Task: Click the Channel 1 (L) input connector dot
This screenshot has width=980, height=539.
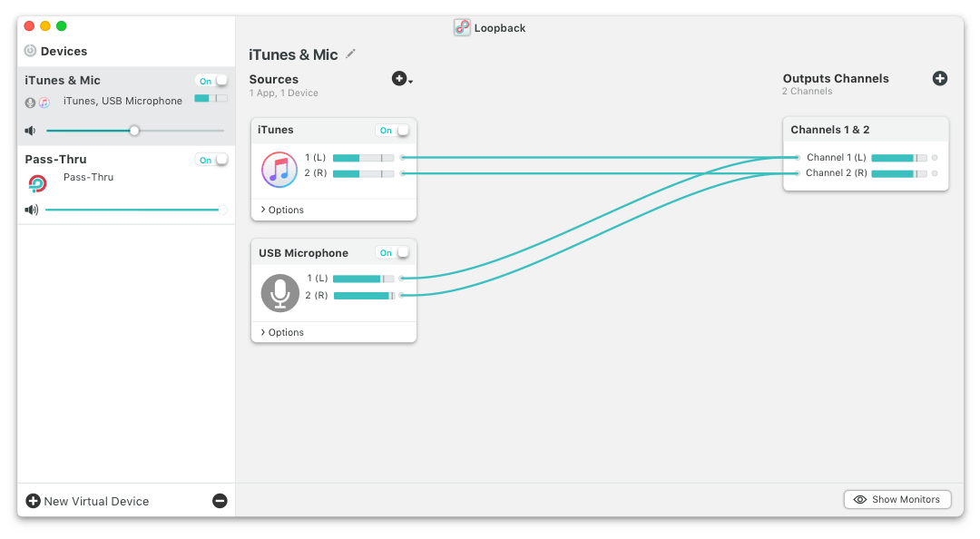Action: pyautogui.click(x=797, y=158)
